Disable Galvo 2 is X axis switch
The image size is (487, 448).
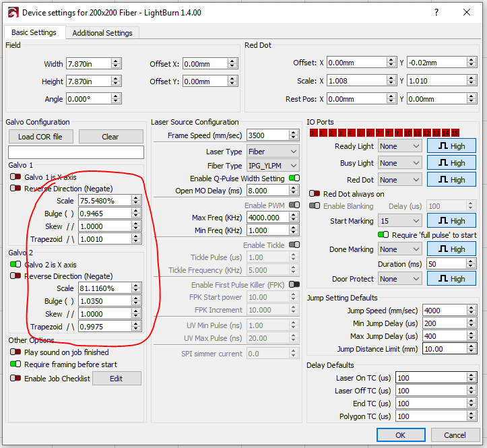(15, 264)
